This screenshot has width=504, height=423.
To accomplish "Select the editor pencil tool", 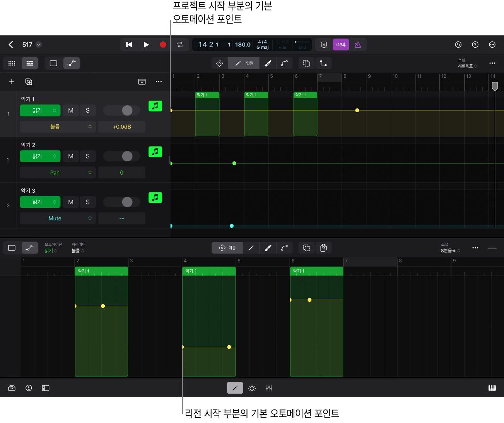I will coord(251,248).
